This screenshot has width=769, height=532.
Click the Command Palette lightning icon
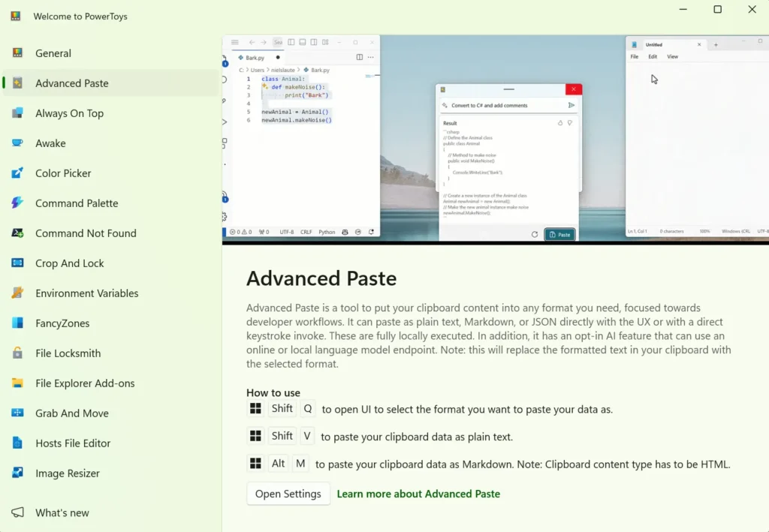[17, 203]
